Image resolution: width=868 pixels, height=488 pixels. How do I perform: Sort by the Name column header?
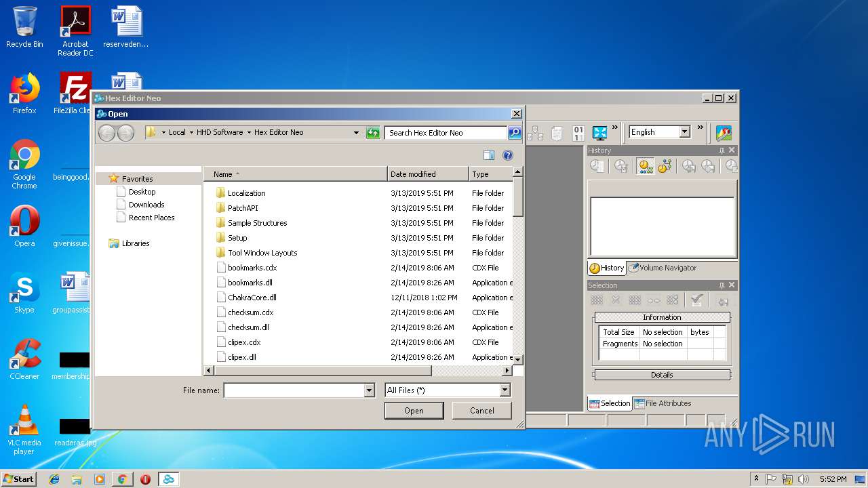296,174
